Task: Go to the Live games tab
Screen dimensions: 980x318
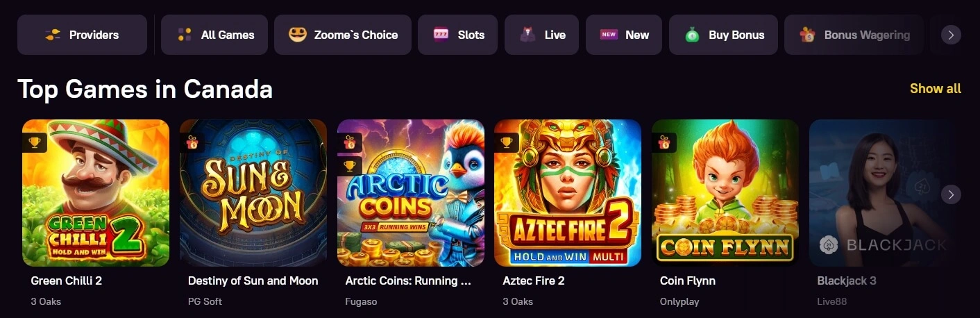Action: (542, 35)
